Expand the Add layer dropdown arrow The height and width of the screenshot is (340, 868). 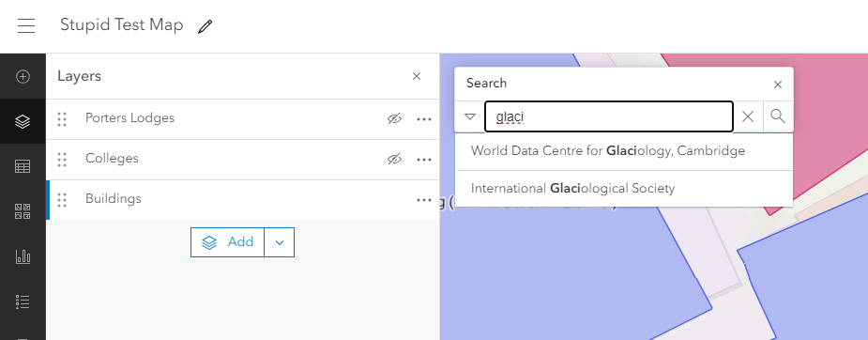pyautogui.click(x=280, y=242)
